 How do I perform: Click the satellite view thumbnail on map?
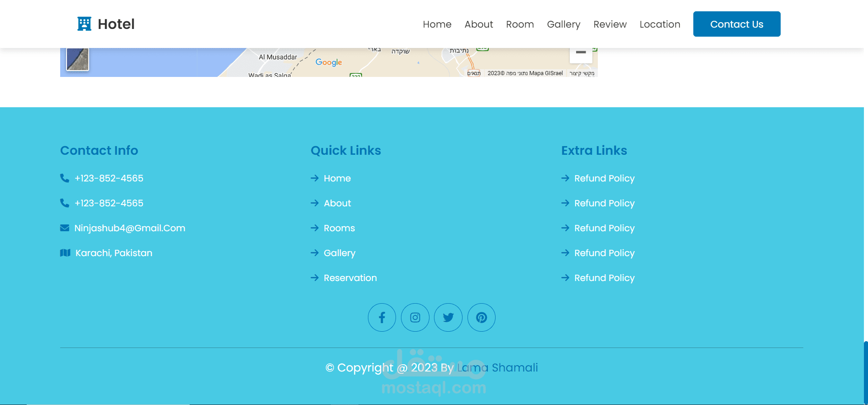[78, 59]
